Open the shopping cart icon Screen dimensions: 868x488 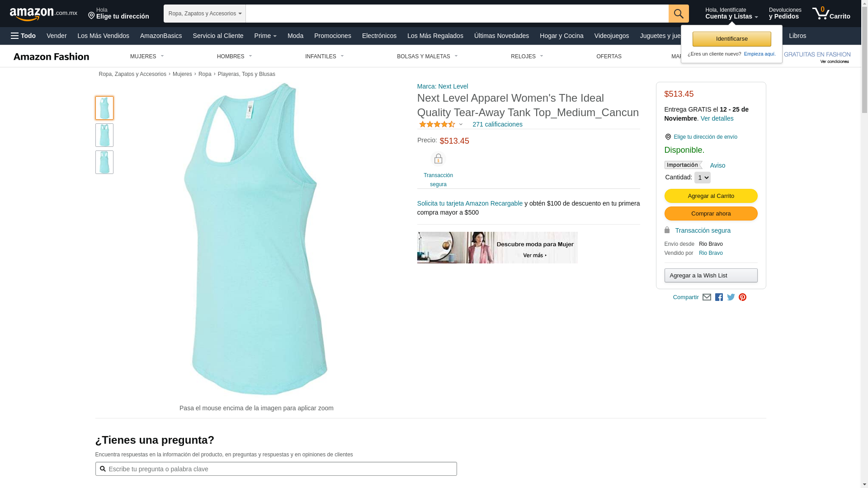point(831,14)
